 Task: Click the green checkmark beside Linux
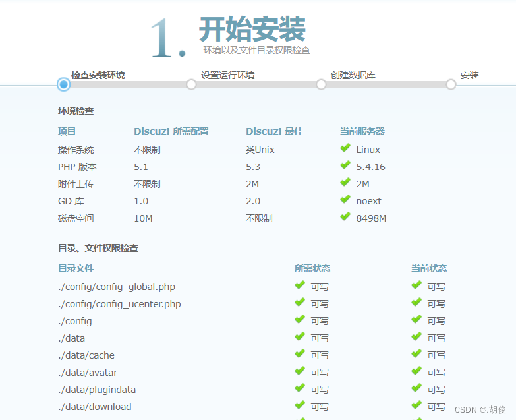[x=345, y=148]
